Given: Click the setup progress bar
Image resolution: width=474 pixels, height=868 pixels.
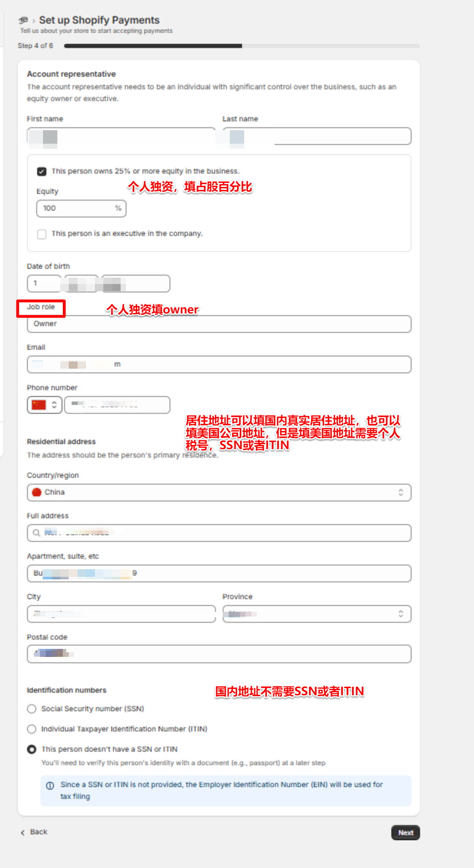Looking at the screenshot, I should [x=242, y=46].
